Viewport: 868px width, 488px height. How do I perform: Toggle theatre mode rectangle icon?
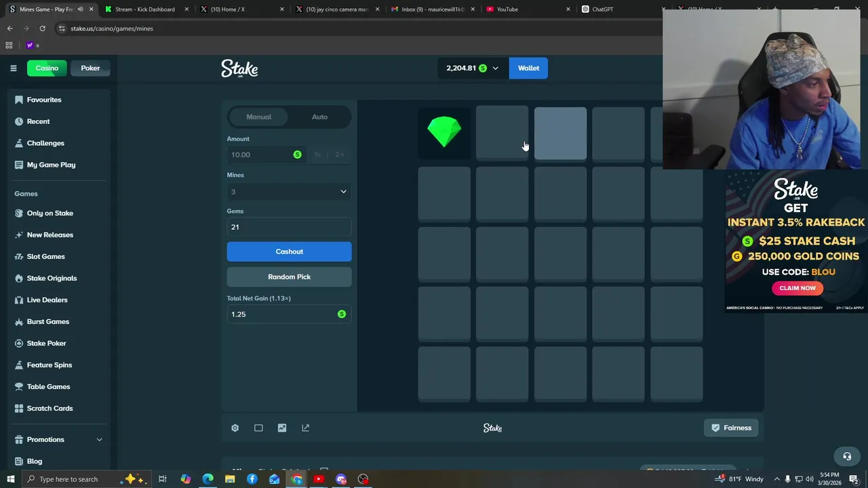click(258, 428)
